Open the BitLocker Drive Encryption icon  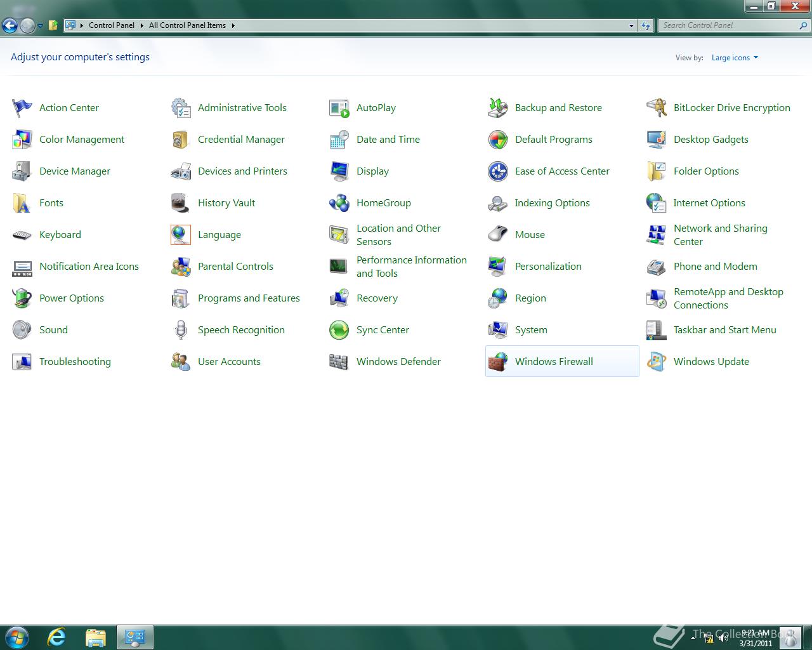coord(657,108)
